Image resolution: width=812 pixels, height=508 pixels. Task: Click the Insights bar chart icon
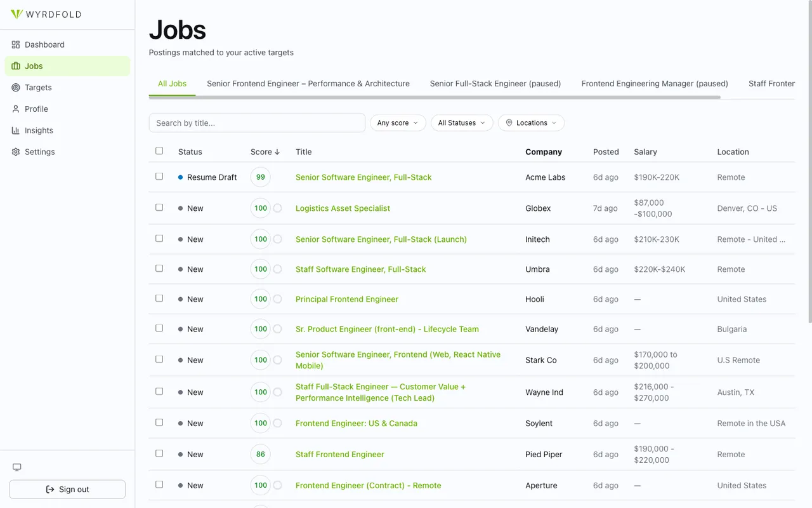16,131
